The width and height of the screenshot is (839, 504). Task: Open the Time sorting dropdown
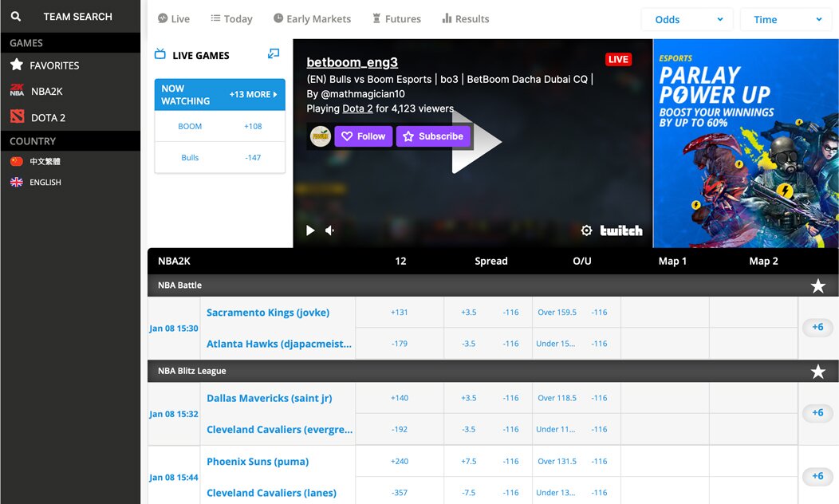pos(786,20)
